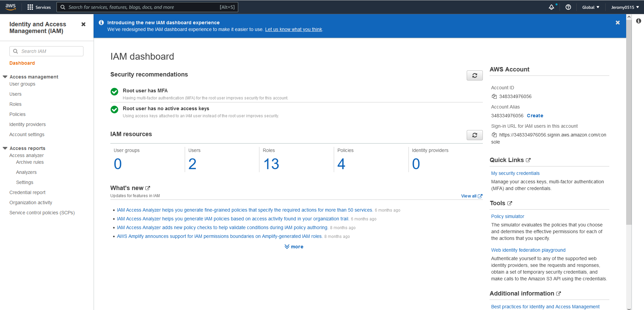Open My security credentials link
The height and width of the screenshot is (310, 644).
tap(515, 173)
